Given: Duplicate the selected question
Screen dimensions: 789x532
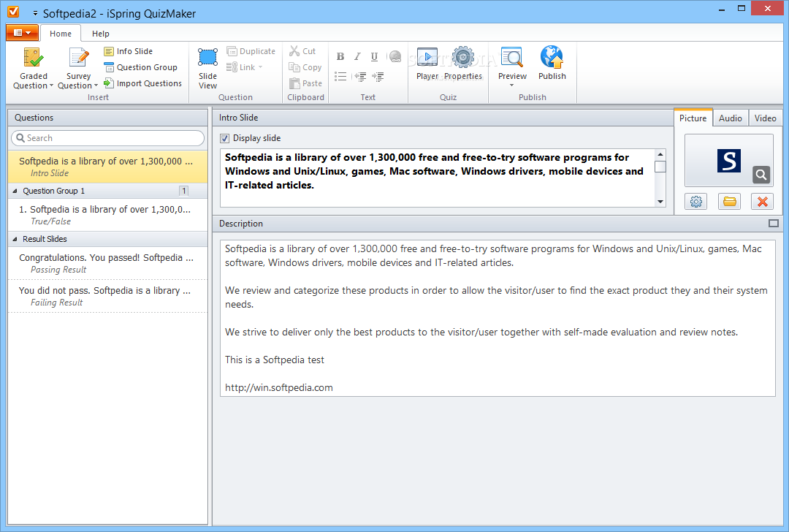Looking at the screenshot, I should click(251, 51).
